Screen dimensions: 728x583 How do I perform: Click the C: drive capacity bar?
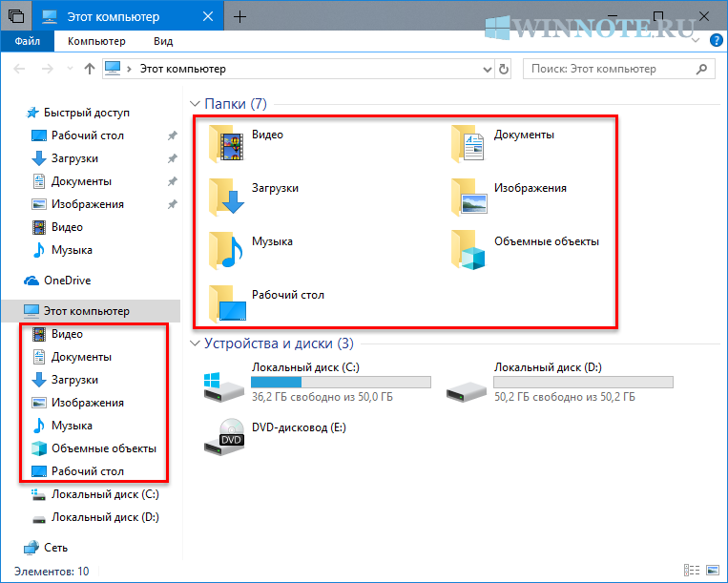[341, 382]
